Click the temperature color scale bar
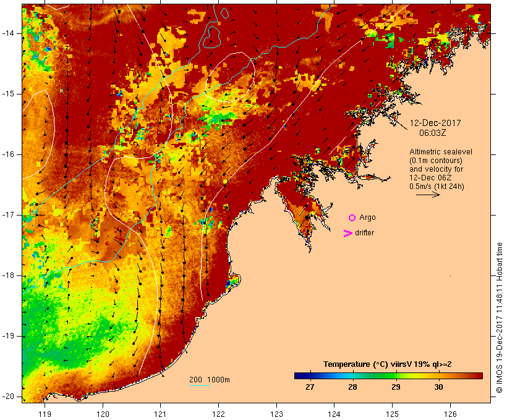The height and width of the screenshot is (420, 507). (x=388, y=376)
